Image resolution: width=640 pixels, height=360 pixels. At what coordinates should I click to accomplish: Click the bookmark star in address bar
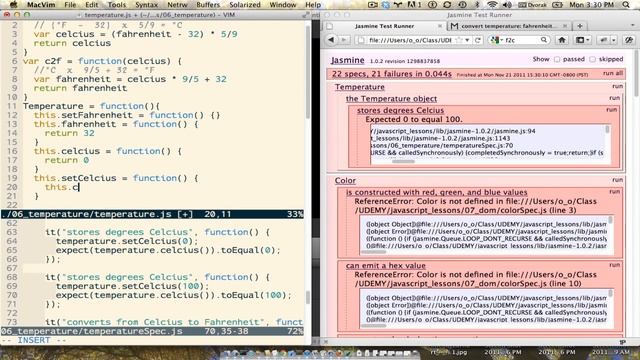pyautogui.click(x=459, y=40)
